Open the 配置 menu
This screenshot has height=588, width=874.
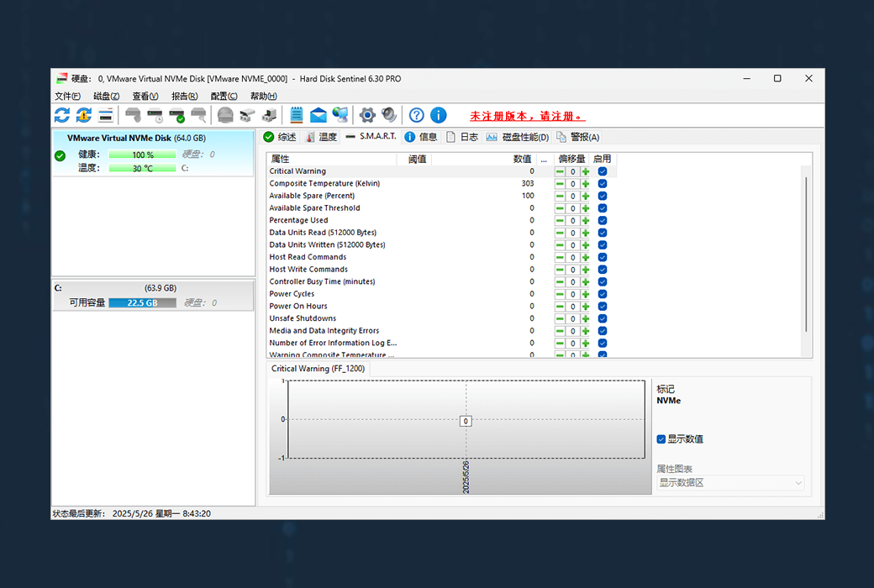pyautogui.click(x=224, y=96)
